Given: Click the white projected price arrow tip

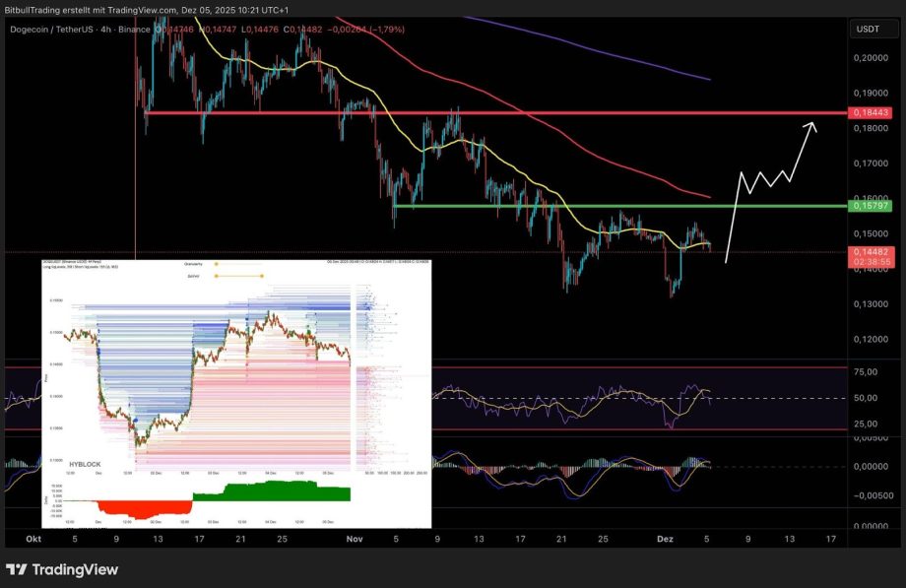Looking at the screenshot, I should coord(812,124).
